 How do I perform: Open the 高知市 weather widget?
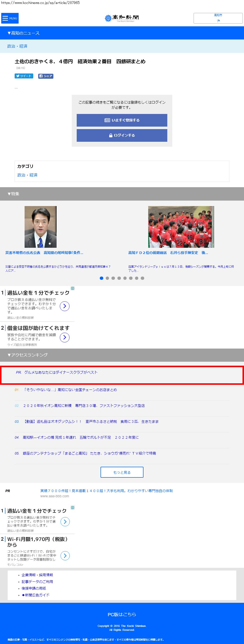point(218,18)
